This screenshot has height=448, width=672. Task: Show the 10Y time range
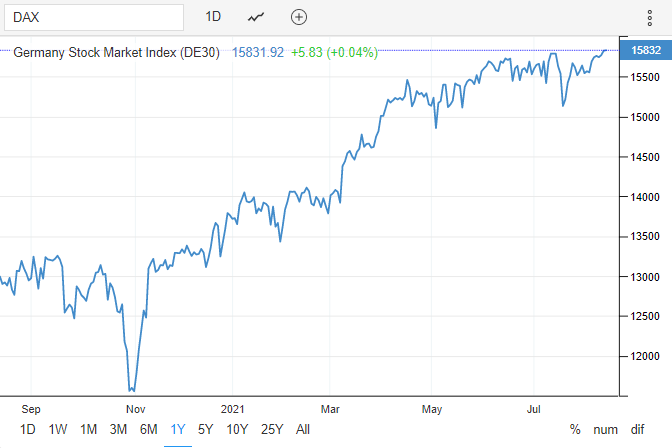236,429
